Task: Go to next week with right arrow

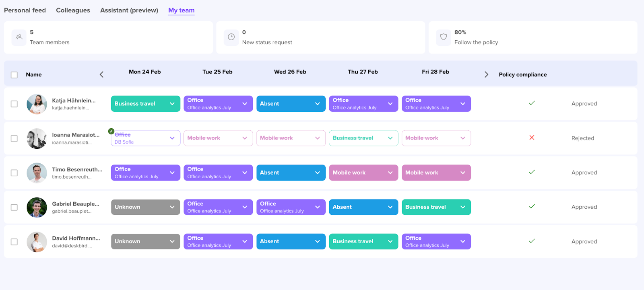Action: coord(486,74)
